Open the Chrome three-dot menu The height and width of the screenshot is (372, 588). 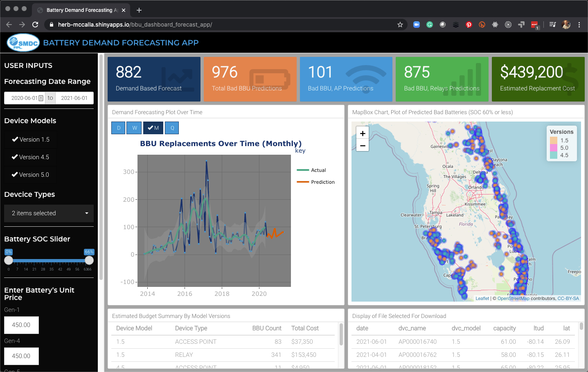[x=579, y=25]
